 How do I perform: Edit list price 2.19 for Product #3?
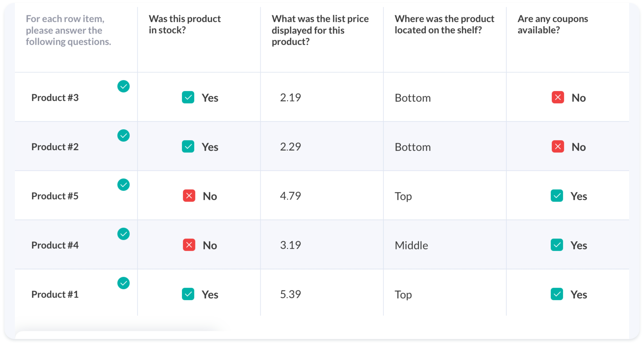point(290,98)
